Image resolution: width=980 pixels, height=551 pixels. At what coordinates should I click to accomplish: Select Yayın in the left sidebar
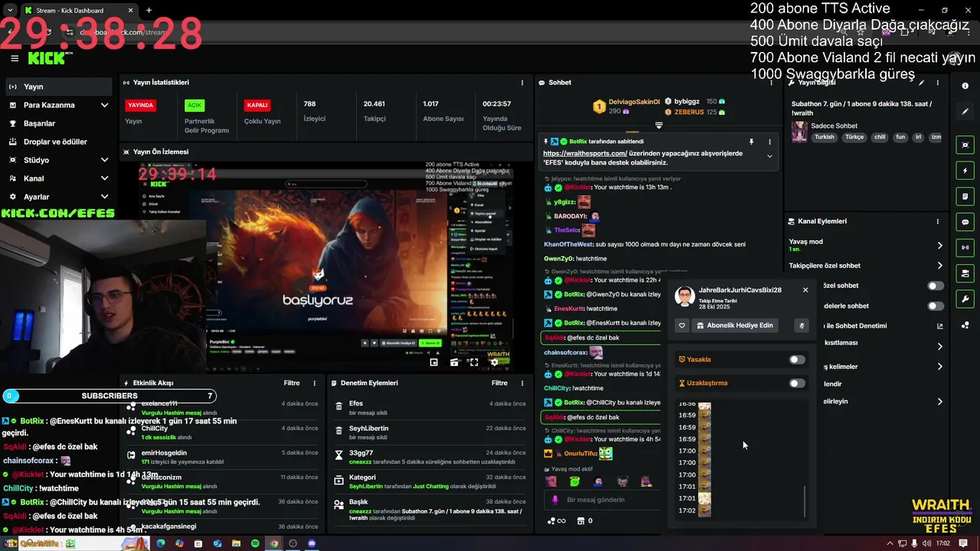pos(59,86)
